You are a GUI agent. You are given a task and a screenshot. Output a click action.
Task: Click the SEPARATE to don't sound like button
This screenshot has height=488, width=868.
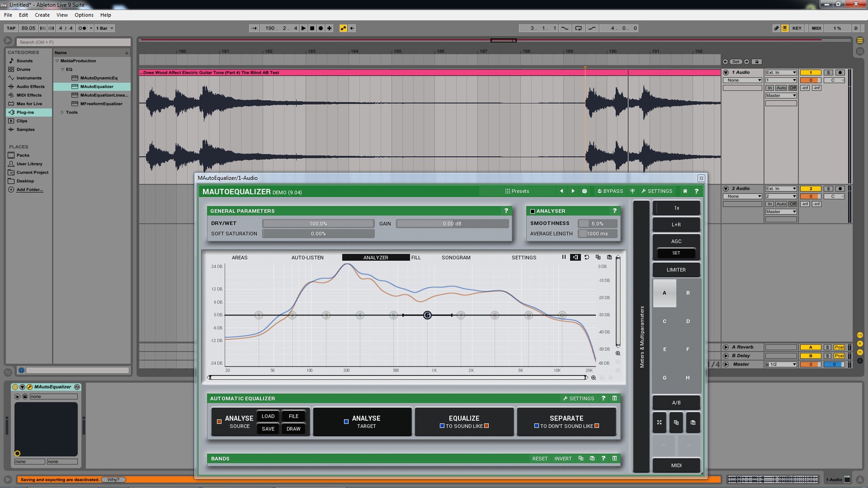click(x=566, y=422)
